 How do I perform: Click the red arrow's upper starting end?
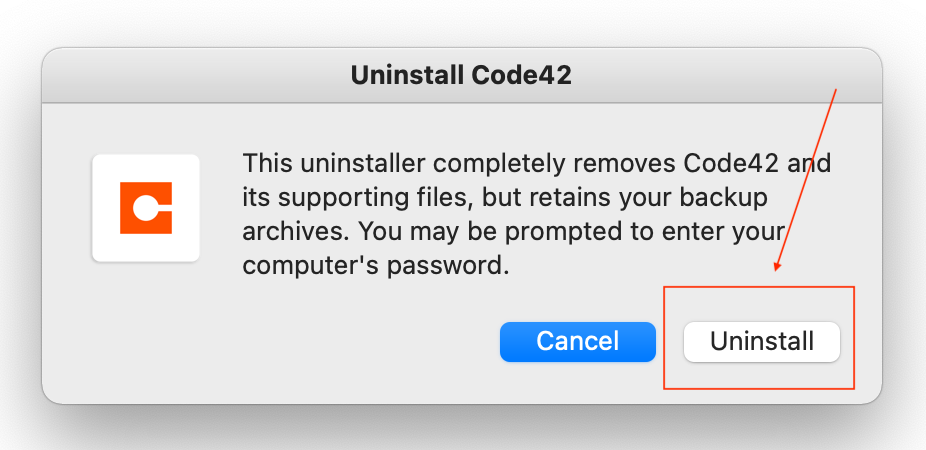pos(835,90)
